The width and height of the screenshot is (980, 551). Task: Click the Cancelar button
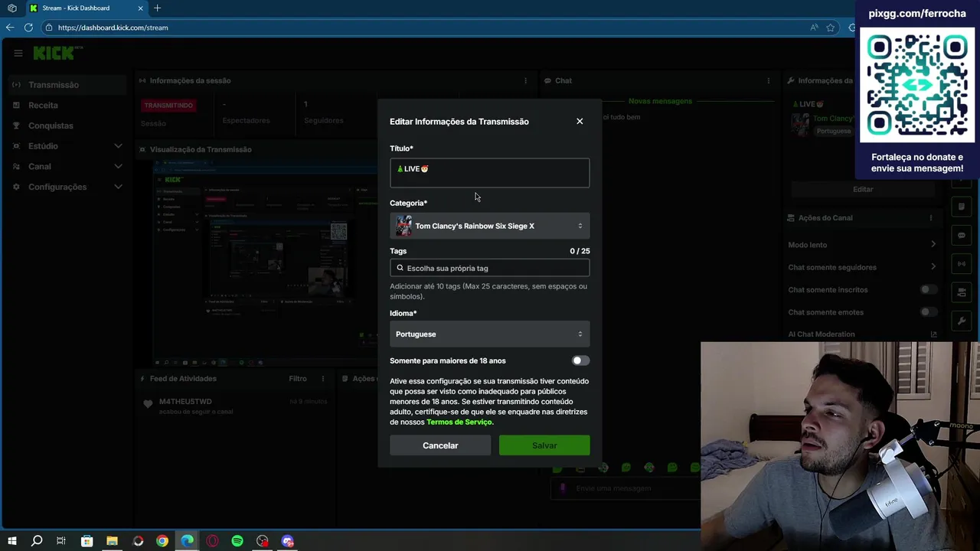(x=440, y=445)
